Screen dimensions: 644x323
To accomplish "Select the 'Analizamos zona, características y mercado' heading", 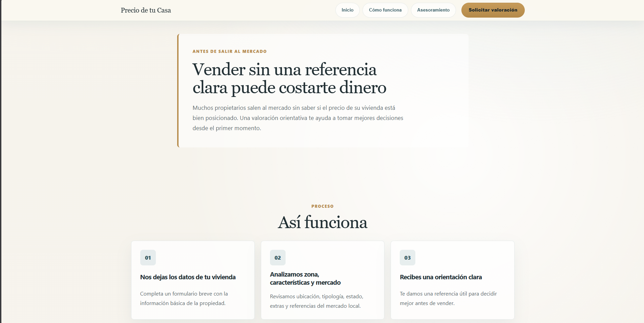I will tap(305, 278).
